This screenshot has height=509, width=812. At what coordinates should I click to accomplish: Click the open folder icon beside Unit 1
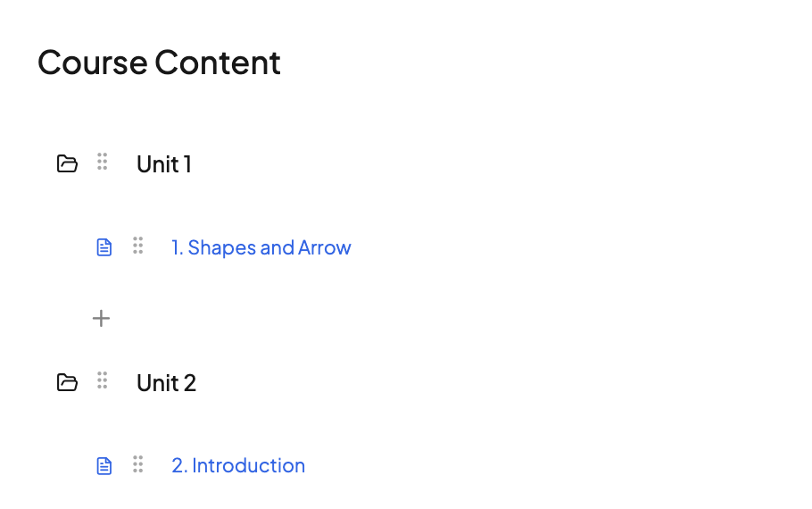click(67, 163)
